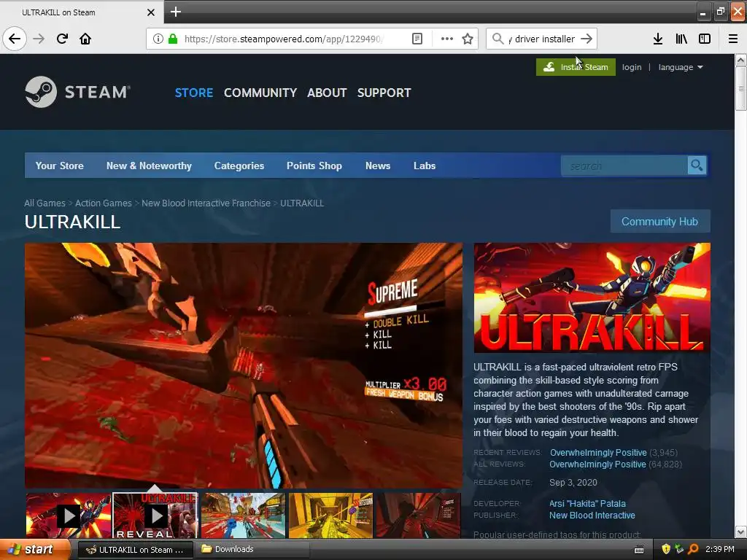The image size is (747, 560).
Task: Click the All Games breadcrumb link
Action: pyautogui.click(x=44, y=203)
